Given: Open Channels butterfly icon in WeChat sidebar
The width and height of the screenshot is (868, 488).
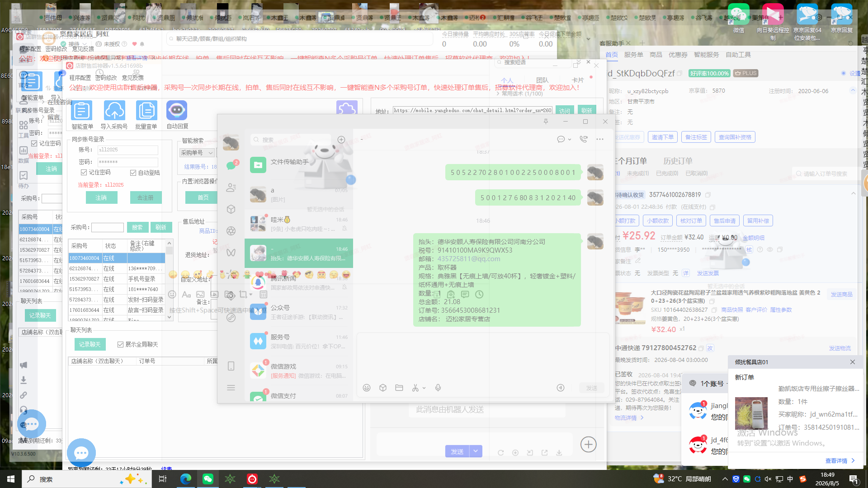Looking at the screenshot, I should coord(231,253).
